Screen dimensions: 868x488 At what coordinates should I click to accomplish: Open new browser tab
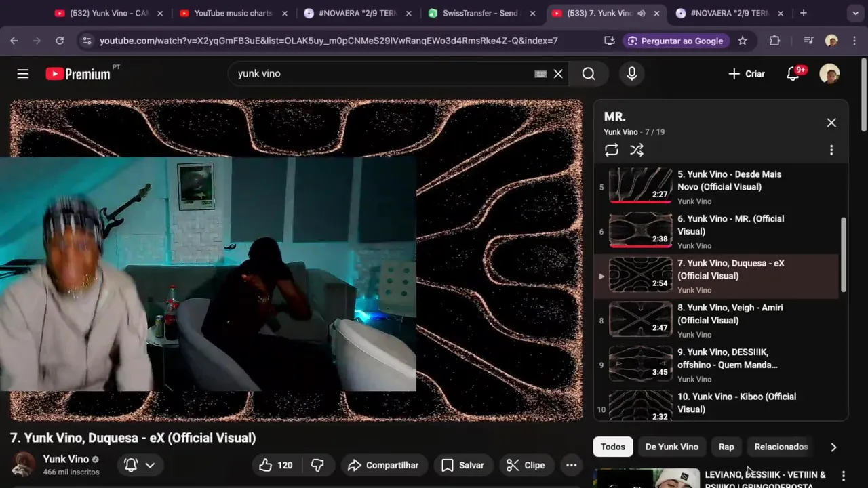pos(804,13)
